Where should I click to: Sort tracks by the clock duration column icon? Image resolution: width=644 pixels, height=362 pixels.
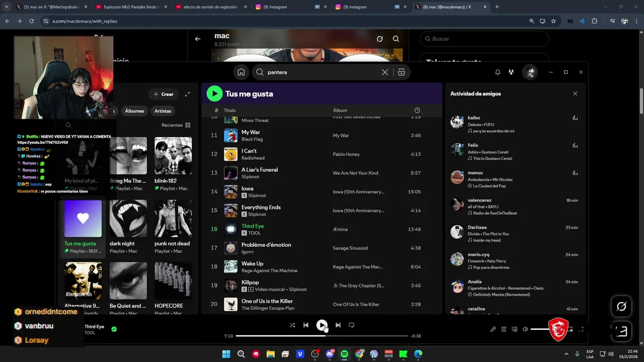pos(417,110)
